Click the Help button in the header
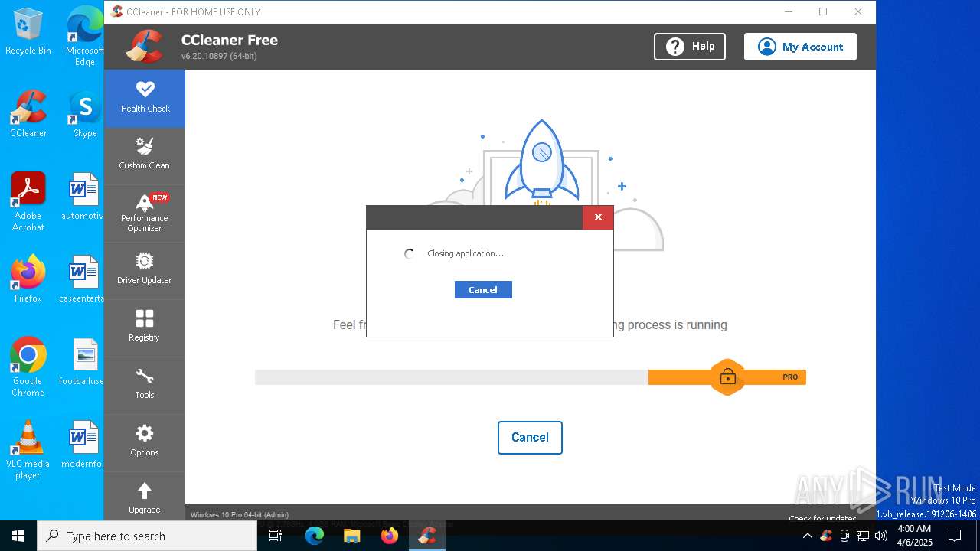980x551 pixels. pyautogui.click(x=690, y=47)
